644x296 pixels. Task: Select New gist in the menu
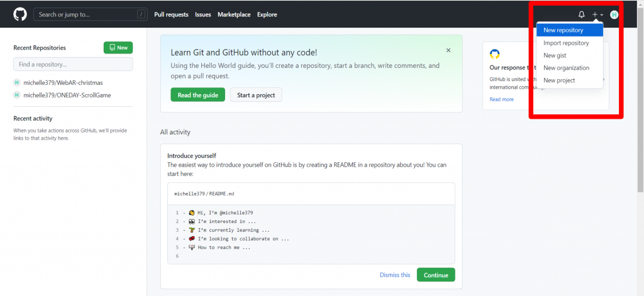coord(570,55)
